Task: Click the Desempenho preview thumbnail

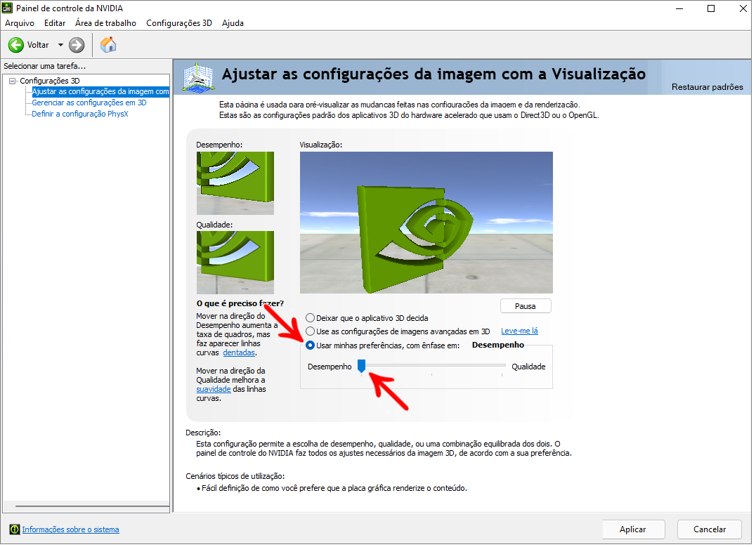Action: [x=235, y=183]
